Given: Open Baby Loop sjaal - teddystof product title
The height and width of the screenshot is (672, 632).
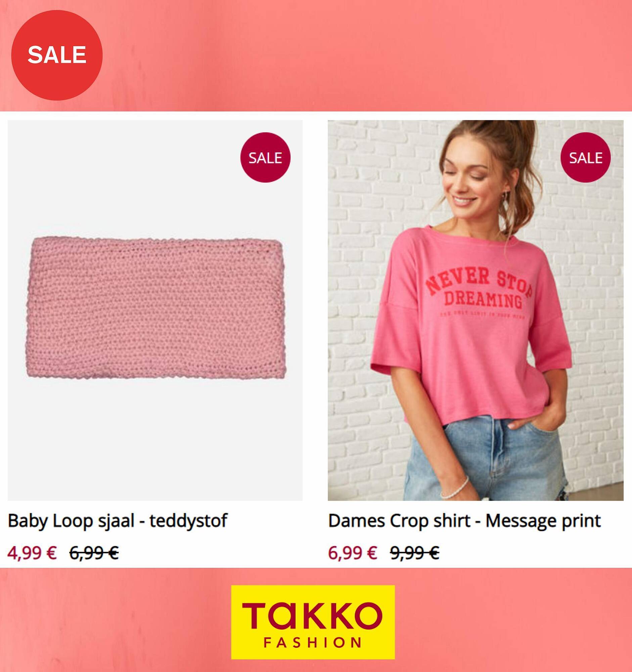Looking at the screenshot, I should tap(118, 520).
